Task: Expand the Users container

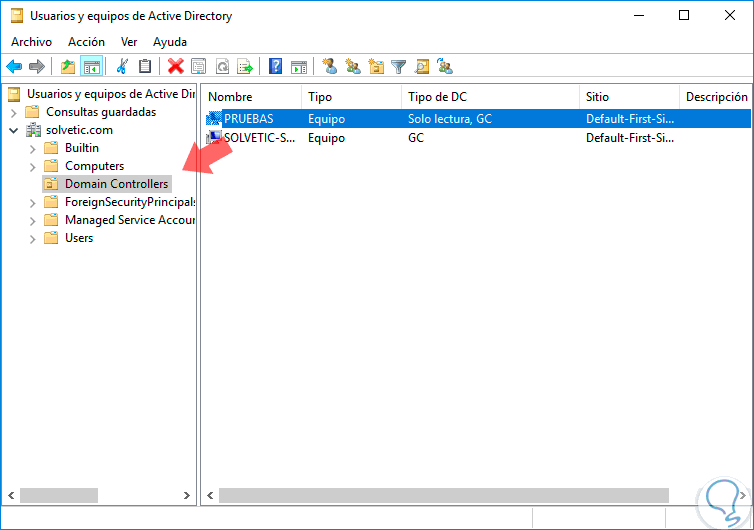Action: click(32, 239)
